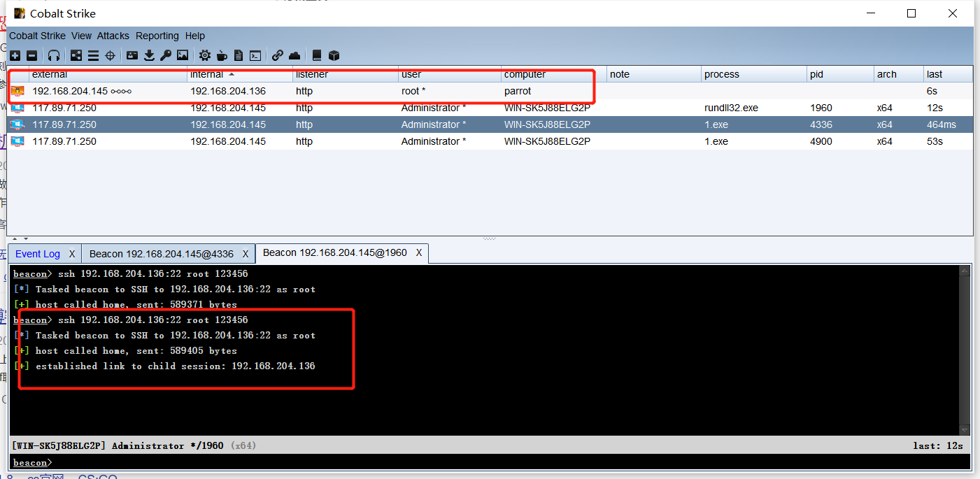Sort sessions by last column header
The width and height of the screenshot is (980, 479).
[948, 74]
